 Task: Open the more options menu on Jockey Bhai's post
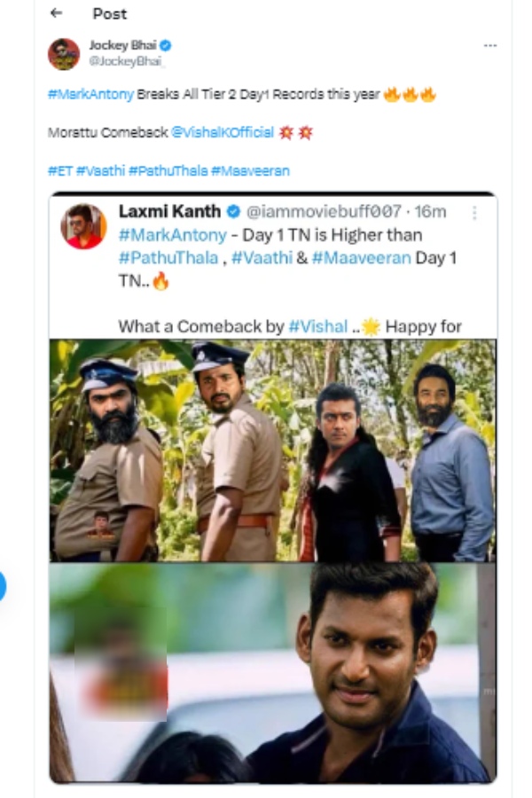[x=490, y=47]
